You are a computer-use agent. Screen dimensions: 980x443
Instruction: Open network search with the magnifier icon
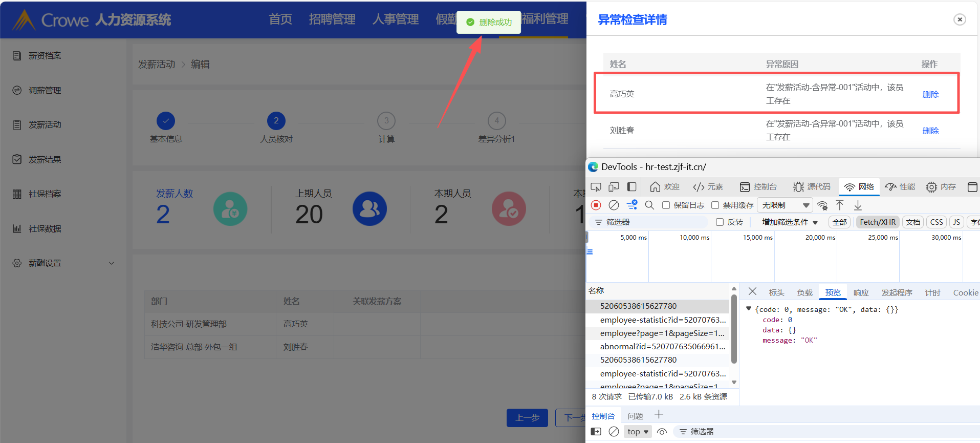tap(649, 205)
